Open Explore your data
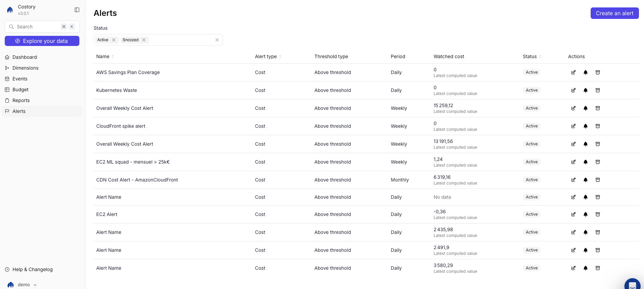This screenshot has width=644, height=289. coord(42,41)
